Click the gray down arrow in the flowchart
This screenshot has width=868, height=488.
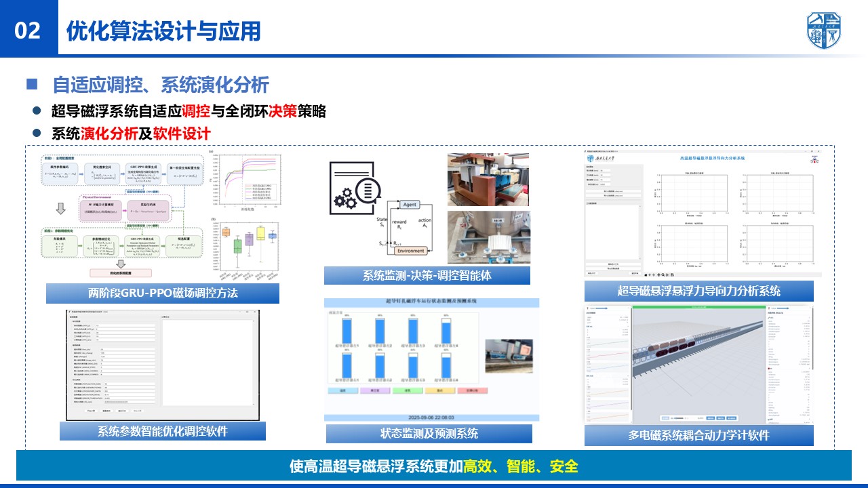(x=62, y=207)
